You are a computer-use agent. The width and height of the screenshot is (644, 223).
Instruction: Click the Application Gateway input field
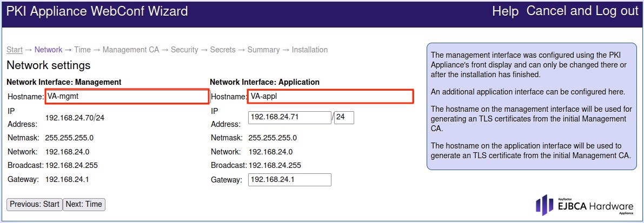[289, 180]
